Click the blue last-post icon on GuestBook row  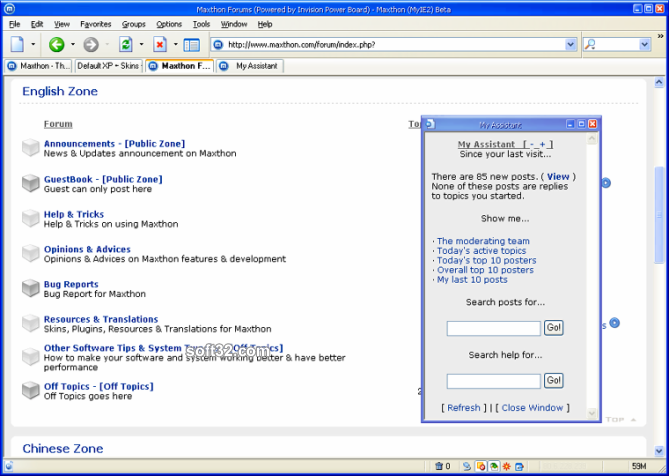point(606,183)
